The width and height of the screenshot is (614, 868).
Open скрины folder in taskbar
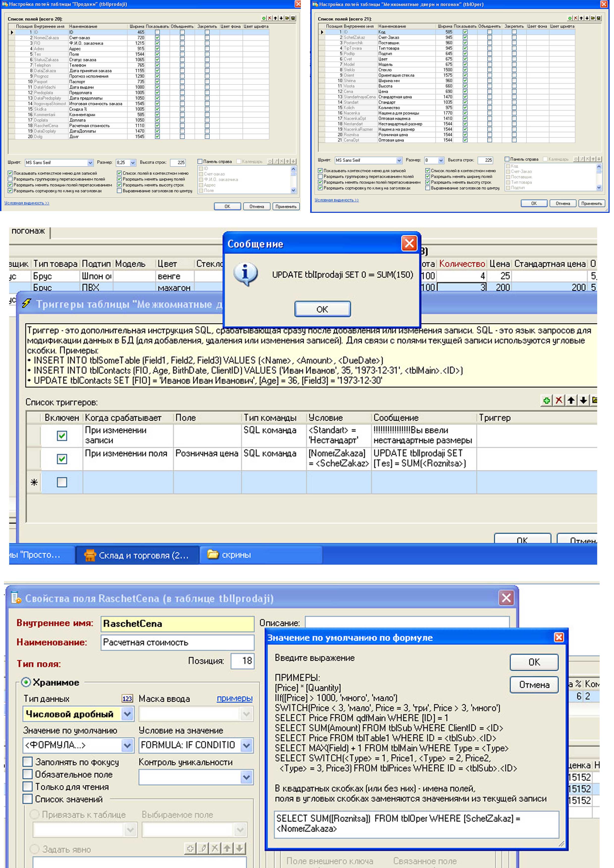click(261, 555)
